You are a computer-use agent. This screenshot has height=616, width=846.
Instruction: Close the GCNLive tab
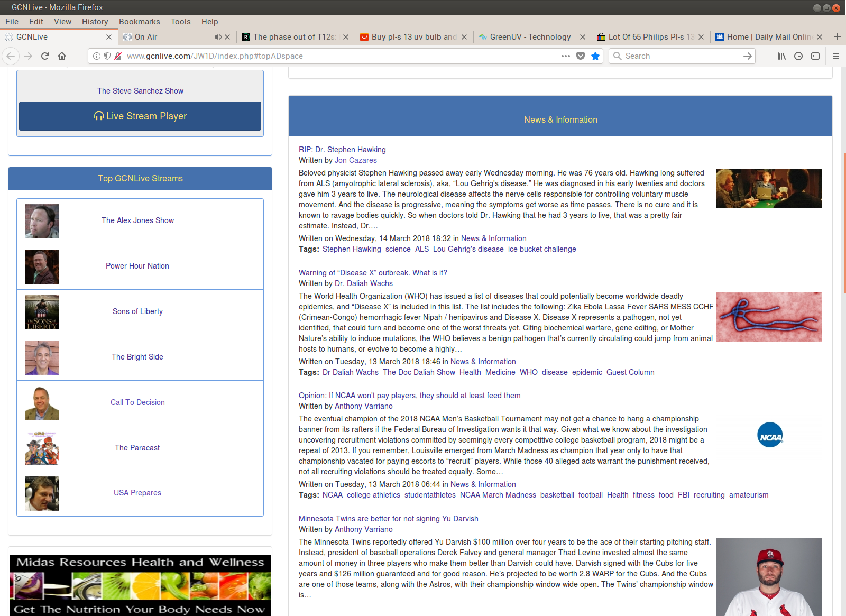109,37
